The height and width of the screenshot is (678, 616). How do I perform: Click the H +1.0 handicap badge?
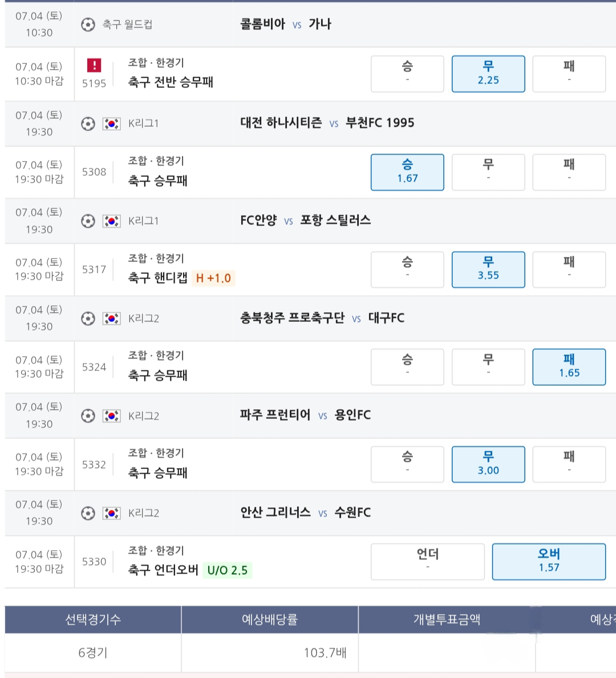tap(213, 278)
